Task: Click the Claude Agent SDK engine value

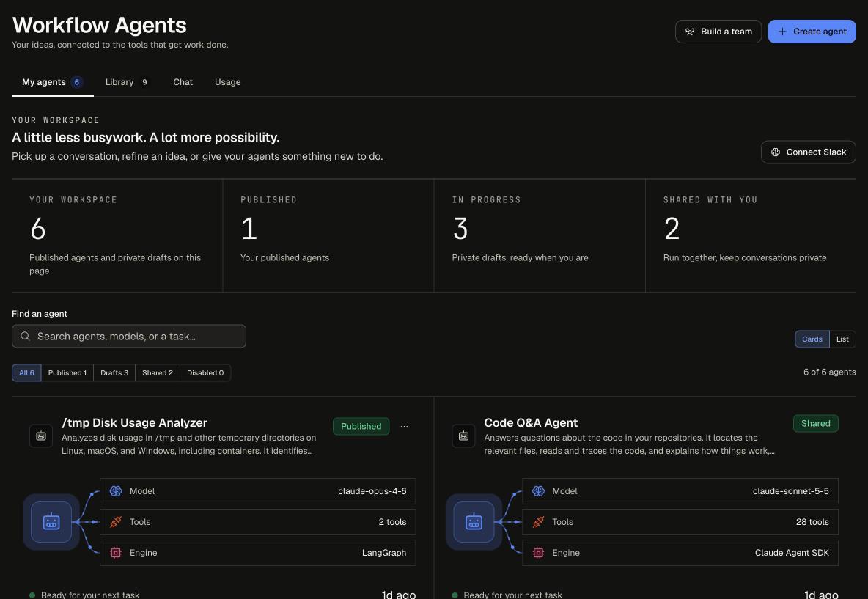Action: click(792, 553)
